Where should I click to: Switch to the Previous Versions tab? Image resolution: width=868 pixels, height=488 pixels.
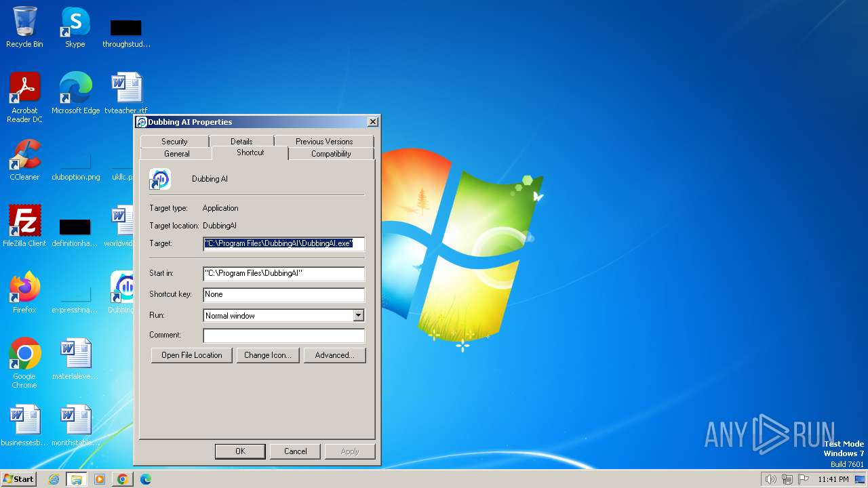pos(324,141)
